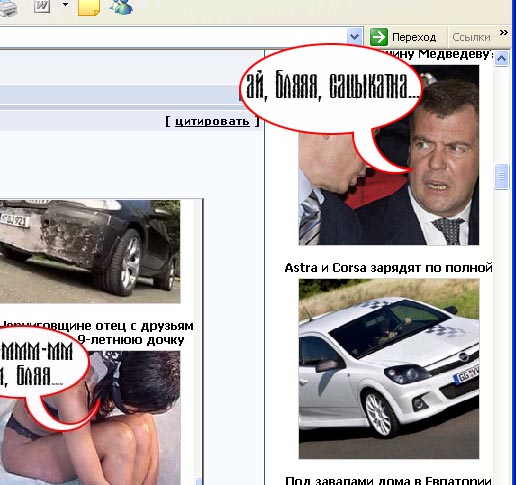The height and width of the screenshot is (485, 516).
Task: Click in the address bar field
Action: pos(173,37)
